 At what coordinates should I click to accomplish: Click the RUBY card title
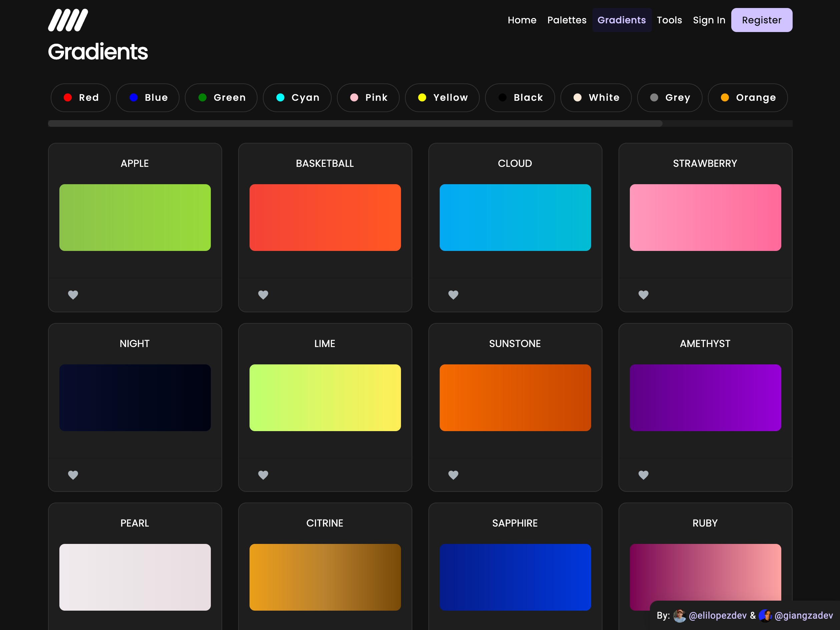pyautogui.click(x=705, y=523)
